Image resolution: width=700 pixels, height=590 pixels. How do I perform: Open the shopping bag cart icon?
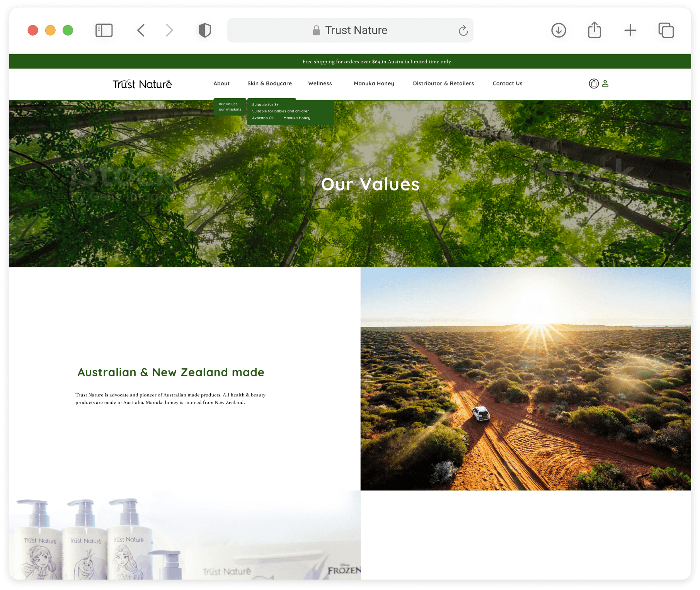tap(594, 83)
